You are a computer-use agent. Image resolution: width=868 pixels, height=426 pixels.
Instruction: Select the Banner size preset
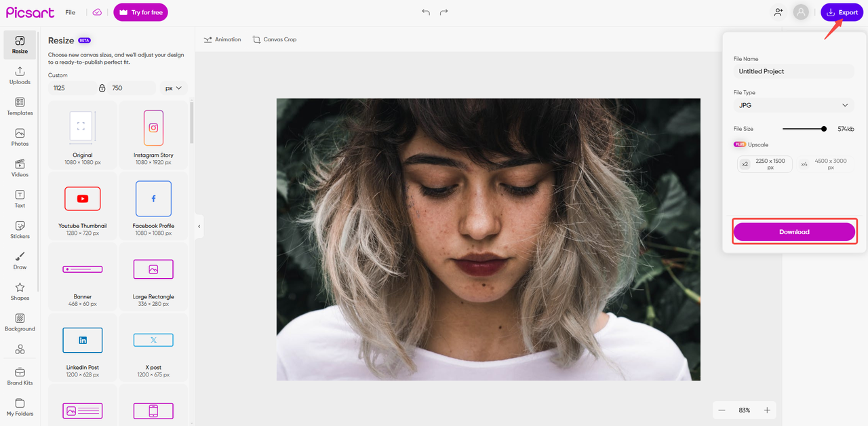[x=83, y=277]
